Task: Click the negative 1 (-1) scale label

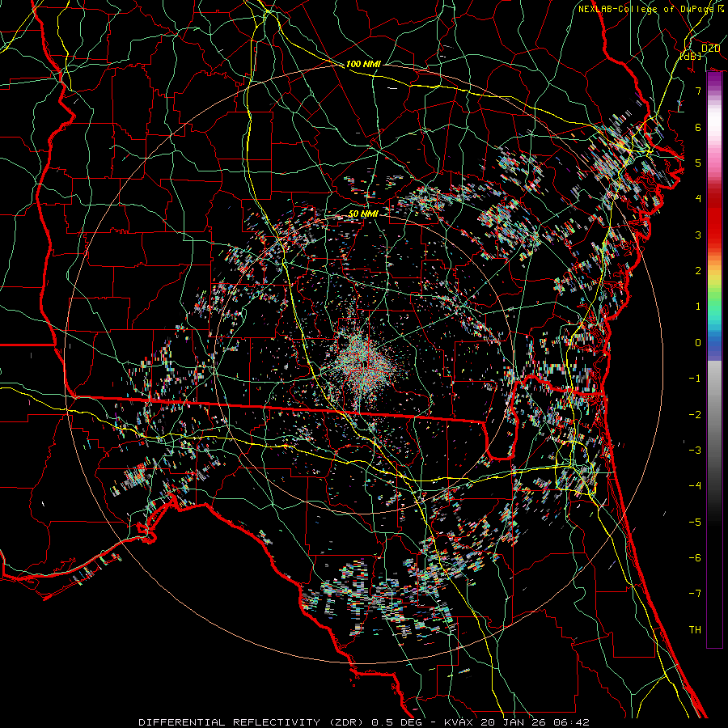Action: [x=695, y=379]
